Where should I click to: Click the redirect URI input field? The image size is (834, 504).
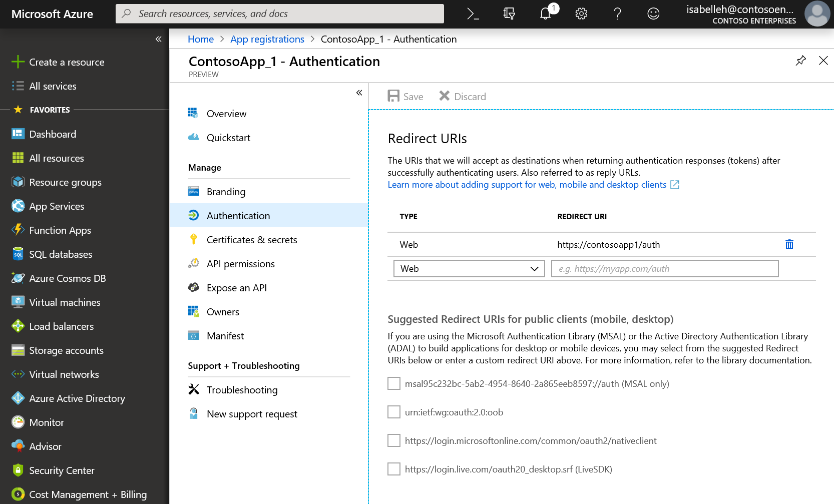[x=665, y=269]
